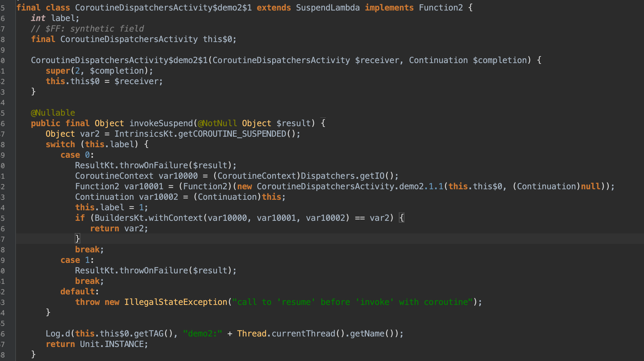Click the highlighted closing brace on the current line
644x361 pixels.
[78, 239]
